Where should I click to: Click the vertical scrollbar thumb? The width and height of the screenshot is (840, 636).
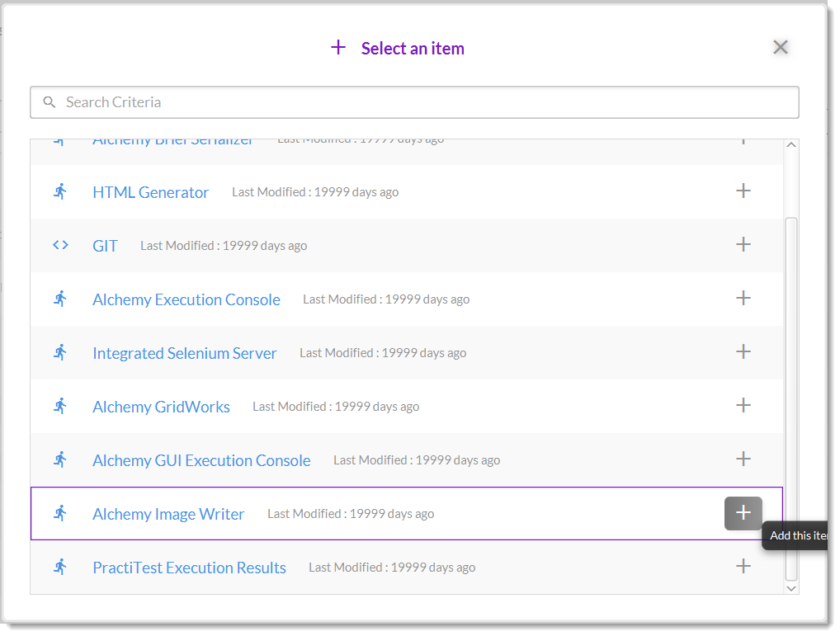click(790, 398)
